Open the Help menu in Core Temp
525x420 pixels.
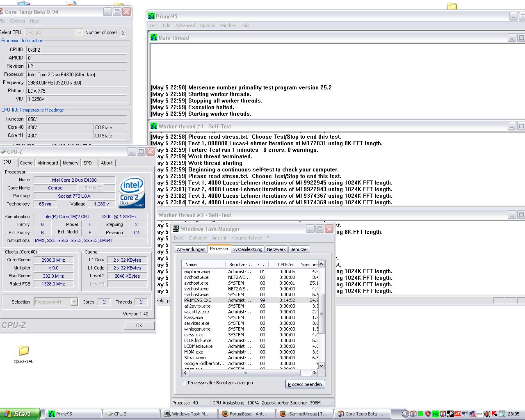pyautogui.click(x=34, y=21)
